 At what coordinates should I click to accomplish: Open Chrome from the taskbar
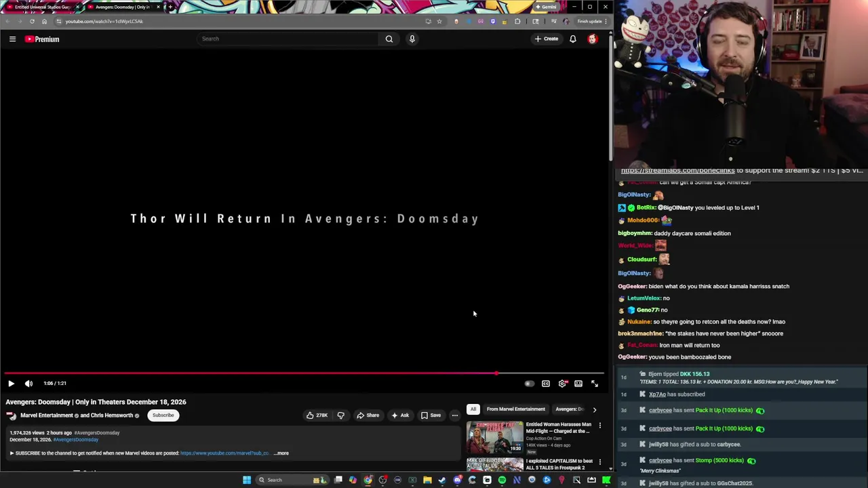pyautogui.click(x=368, y=480)
